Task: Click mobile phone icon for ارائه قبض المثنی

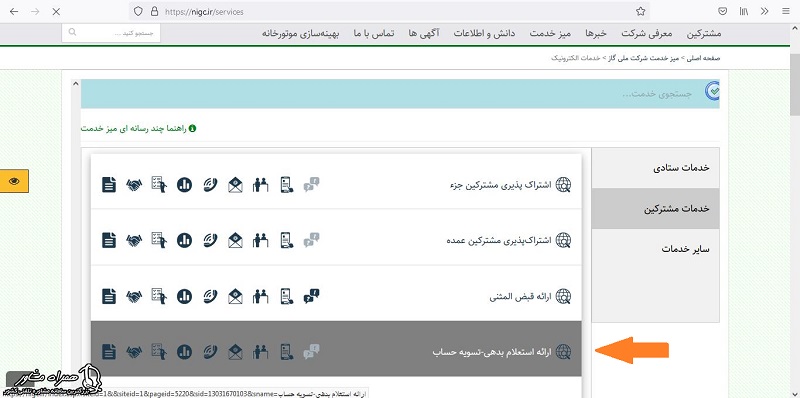Action: point(287,296)
